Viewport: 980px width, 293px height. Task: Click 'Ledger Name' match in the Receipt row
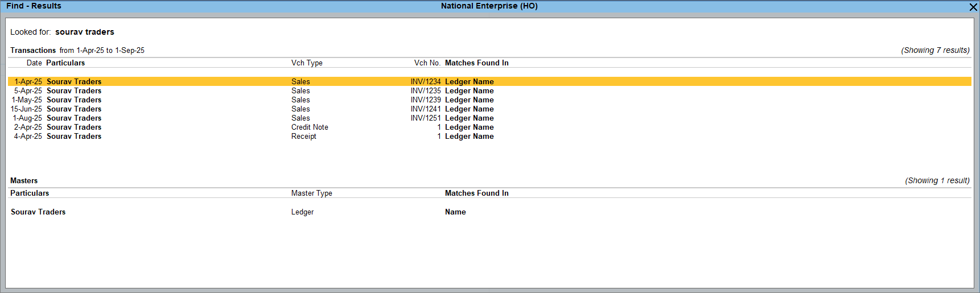tap(469, 136)
